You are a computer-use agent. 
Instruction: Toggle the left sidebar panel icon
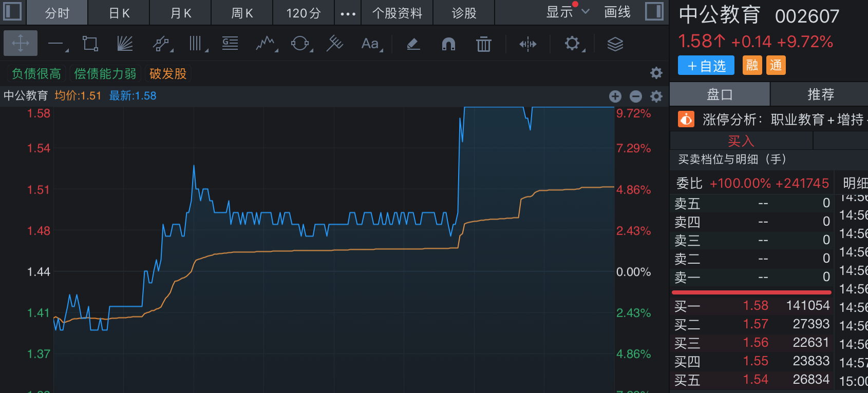click(12, 11)
